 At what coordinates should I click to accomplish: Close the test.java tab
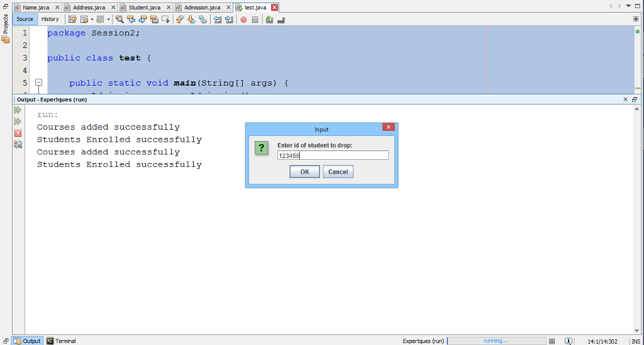(x=274, y=8)
